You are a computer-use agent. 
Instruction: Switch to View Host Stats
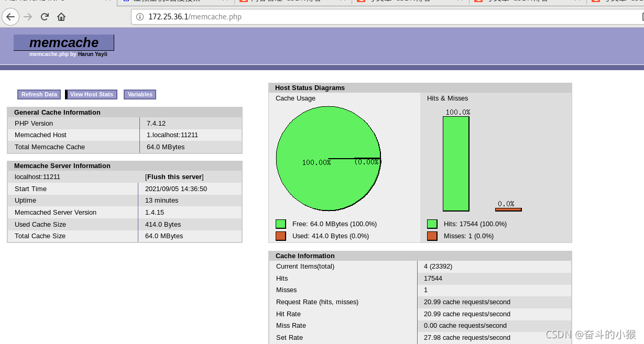pos(91,94)
